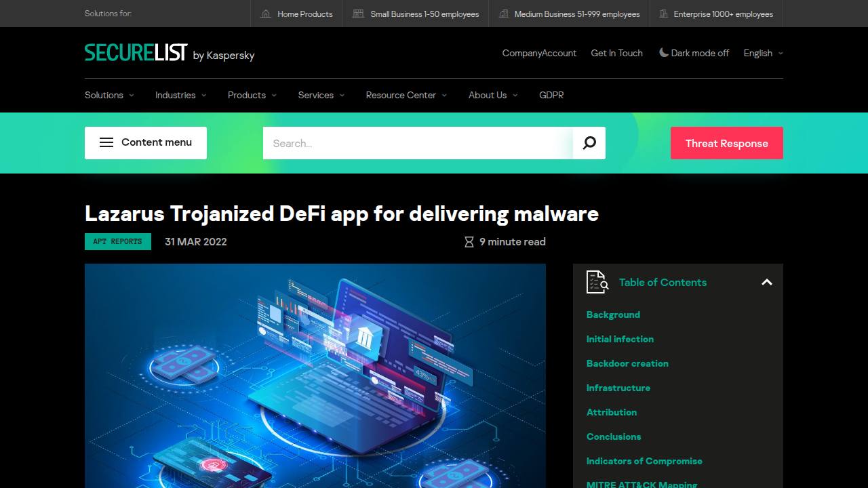Toggle Dark mode off switch

click(694, 53)
